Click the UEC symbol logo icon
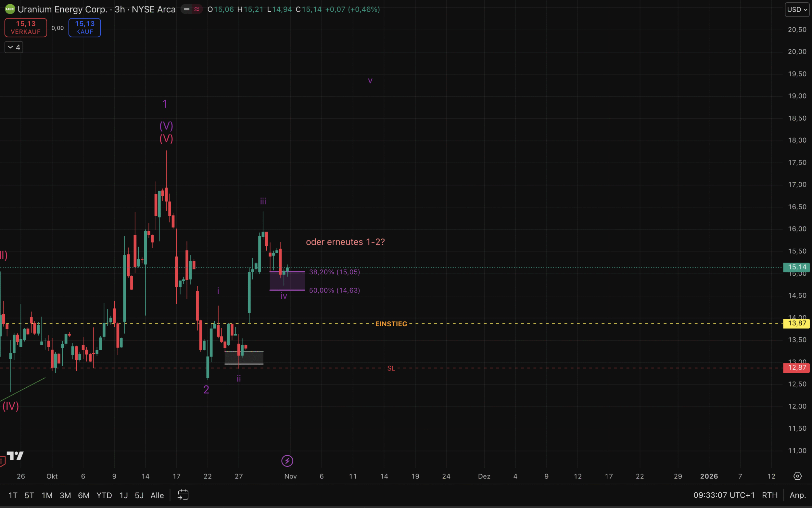The height and width of the screenshot is (508, 812). point(10,9)
